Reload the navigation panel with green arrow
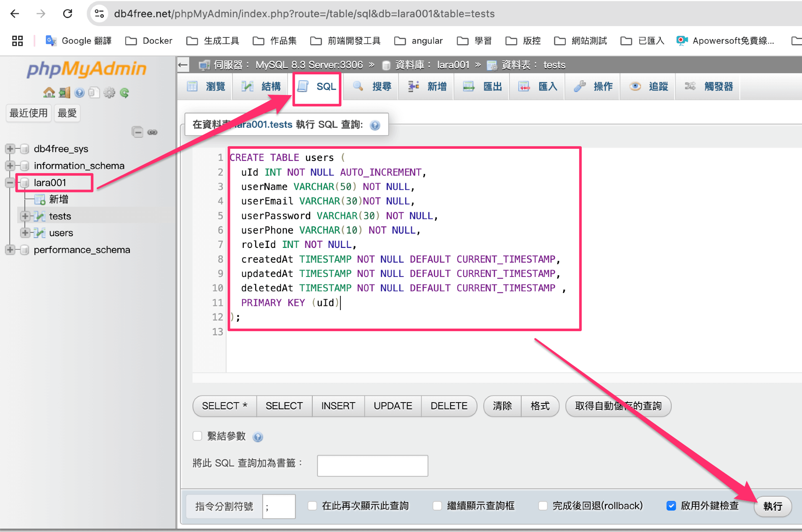Image resolution: width=802 pixels, height=532 pixels. (124, 92)
